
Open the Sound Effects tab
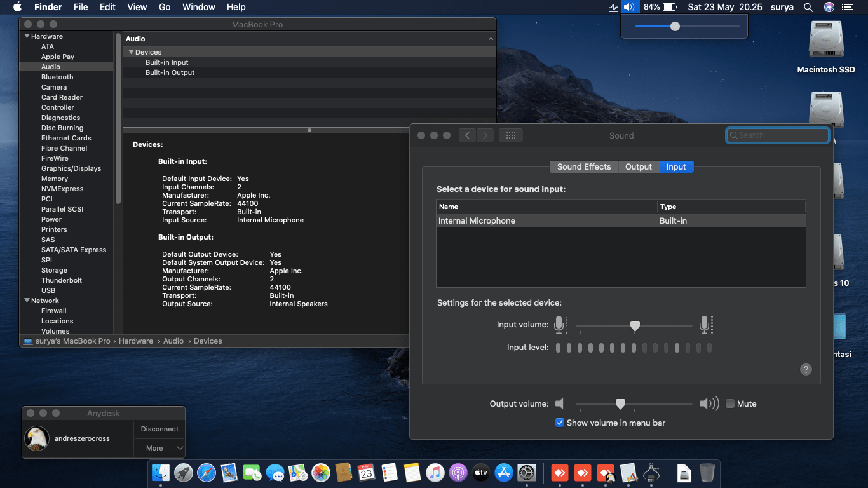tap(583, 166)
